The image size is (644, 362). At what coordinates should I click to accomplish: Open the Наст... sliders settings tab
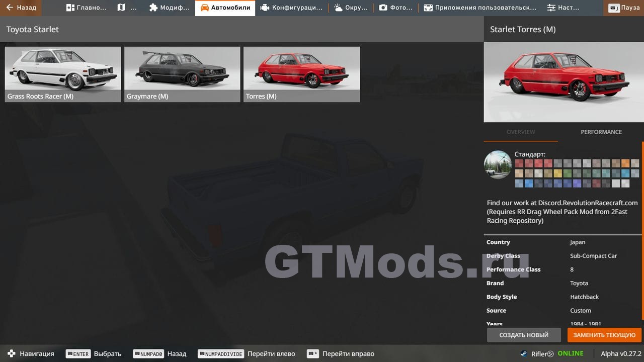(565, 8)
